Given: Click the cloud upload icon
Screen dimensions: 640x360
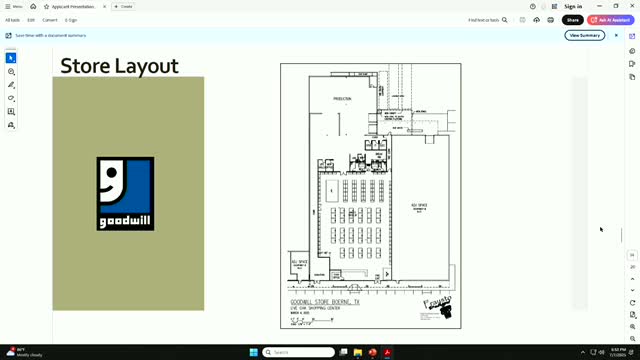Looking at the screenshot, I should point(536,20).
